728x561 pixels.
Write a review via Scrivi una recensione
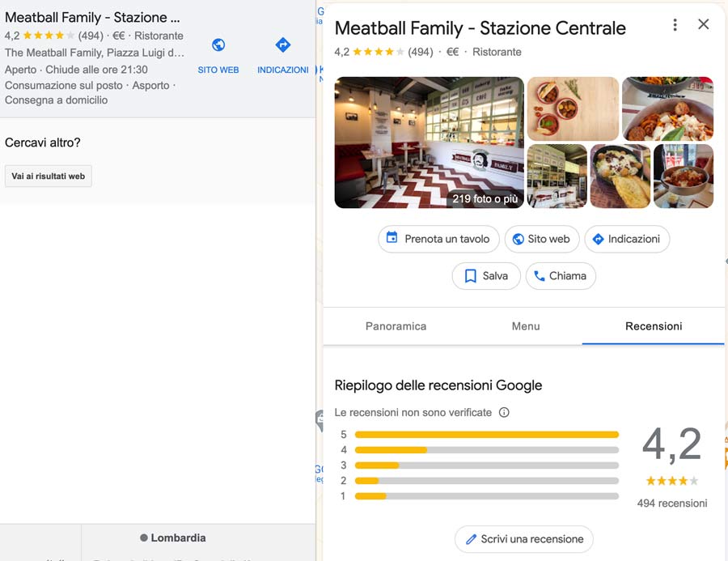pyautogui.click(x=523, y=539)
